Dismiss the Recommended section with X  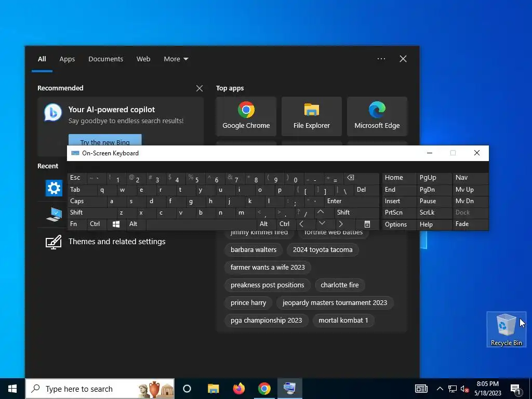[x=199, y=88]
